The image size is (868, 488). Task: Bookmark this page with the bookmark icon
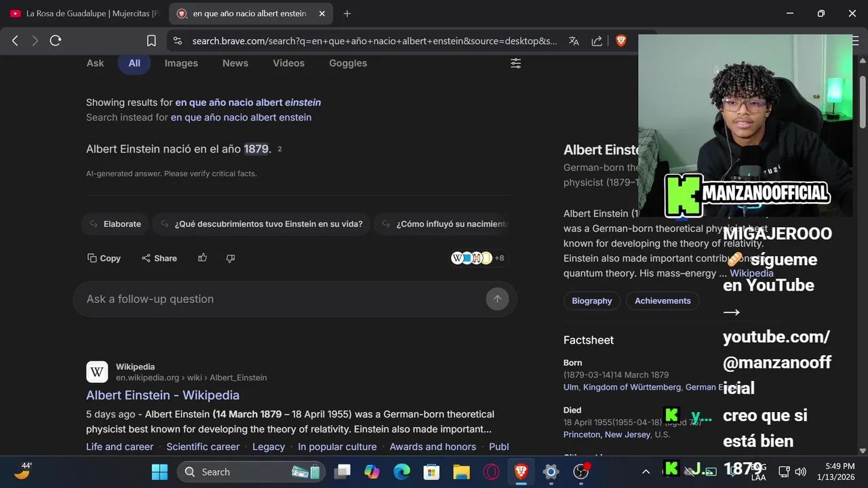point(151,41)
